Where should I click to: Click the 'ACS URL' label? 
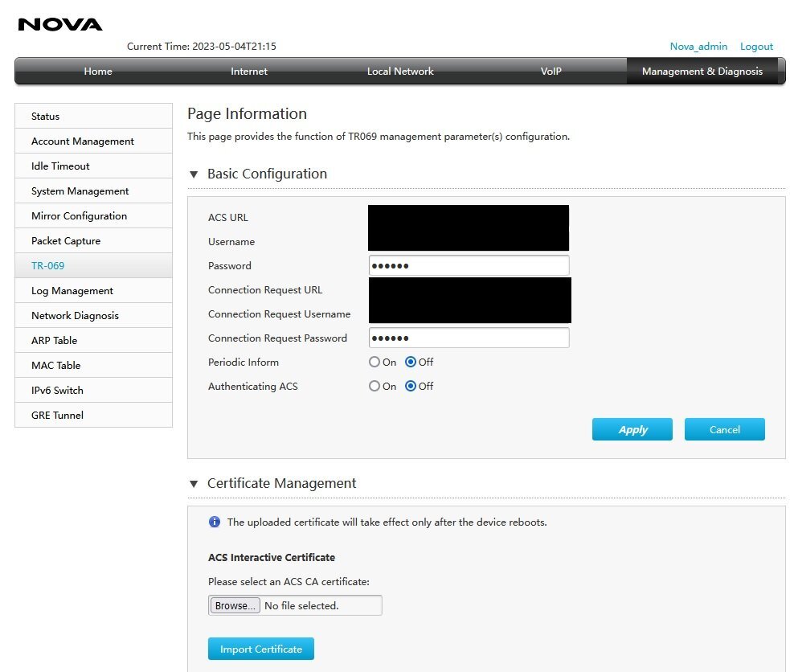(227, 218)
